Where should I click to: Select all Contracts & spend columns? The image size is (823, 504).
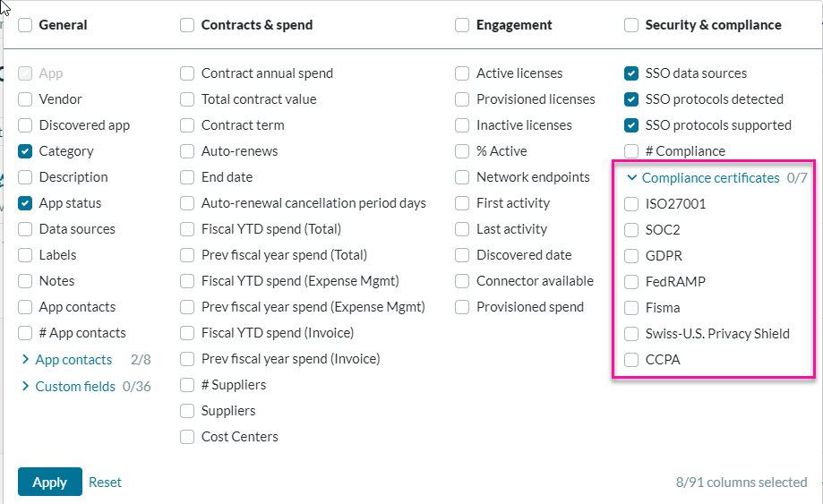pos(187,25)
